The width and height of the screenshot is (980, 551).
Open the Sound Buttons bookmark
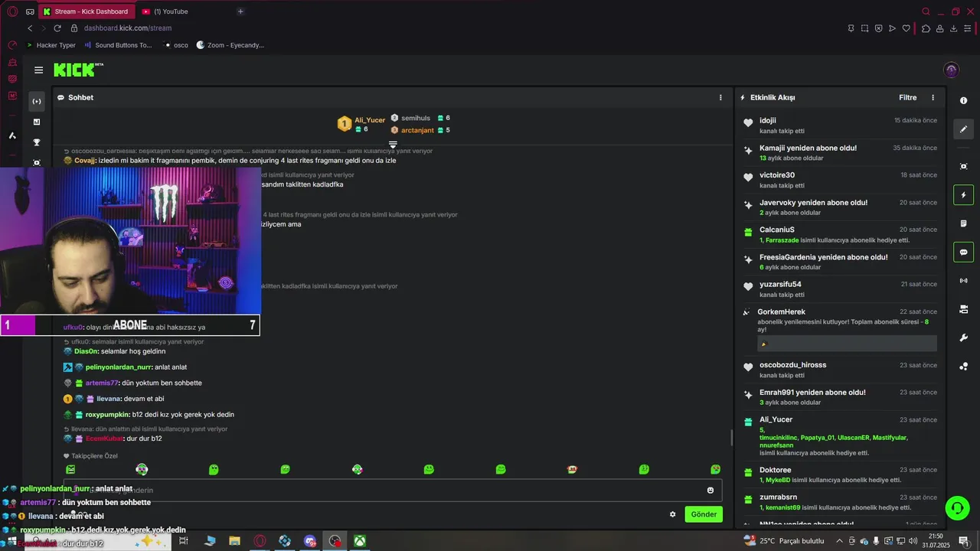click(x=118, y=45)
